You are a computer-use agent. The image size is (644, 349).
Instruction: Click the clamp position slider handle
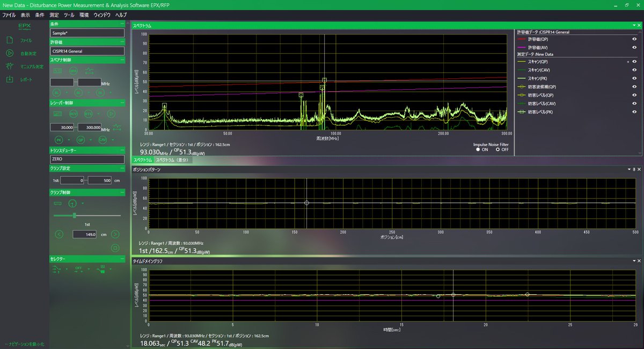(74, 215)
